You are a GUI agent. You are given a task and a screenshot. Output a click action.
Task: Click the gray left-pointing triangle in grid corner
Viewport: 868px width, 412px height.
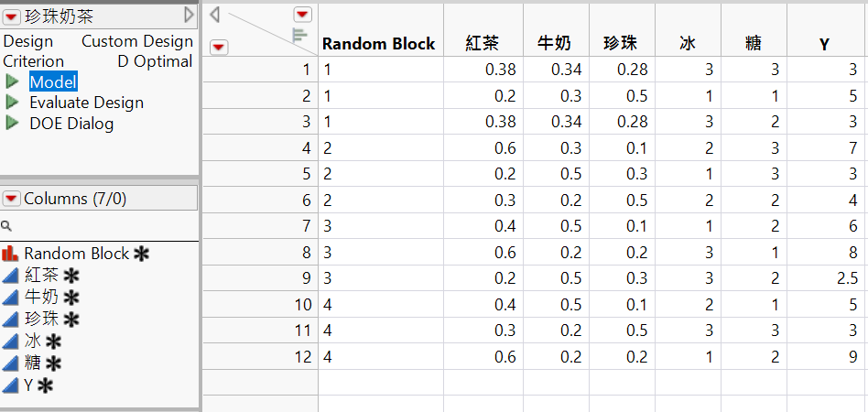tap(214, 14)
